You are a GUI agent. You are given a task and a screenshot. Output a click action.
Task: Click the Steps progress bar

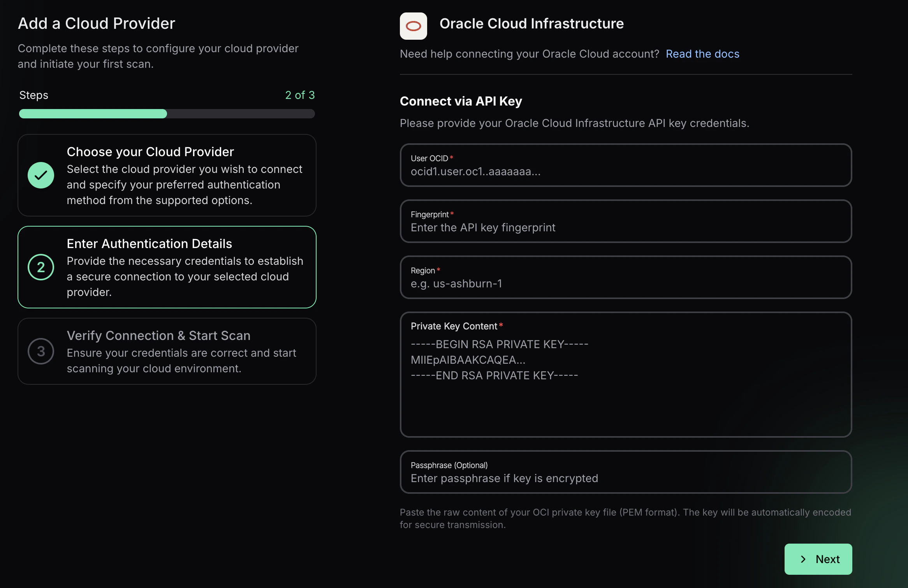click(167, 114)
